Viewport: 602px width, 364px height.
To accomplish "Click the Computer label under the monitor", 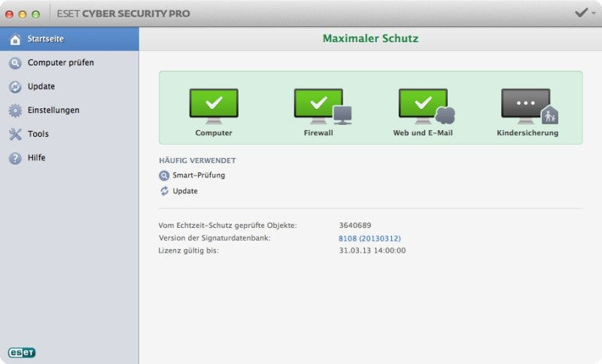I will coord(214,132).
